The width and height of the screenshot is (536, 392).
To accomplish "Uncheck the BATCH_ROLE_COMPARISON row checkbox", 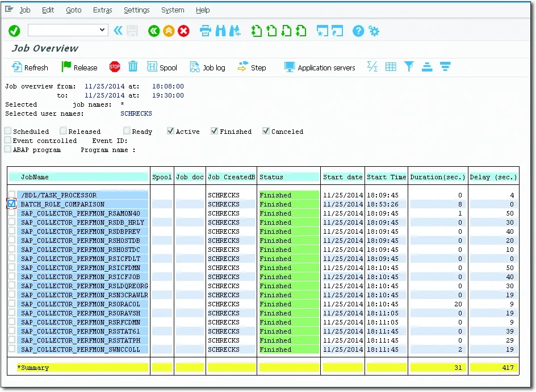I will pos(11,204).
